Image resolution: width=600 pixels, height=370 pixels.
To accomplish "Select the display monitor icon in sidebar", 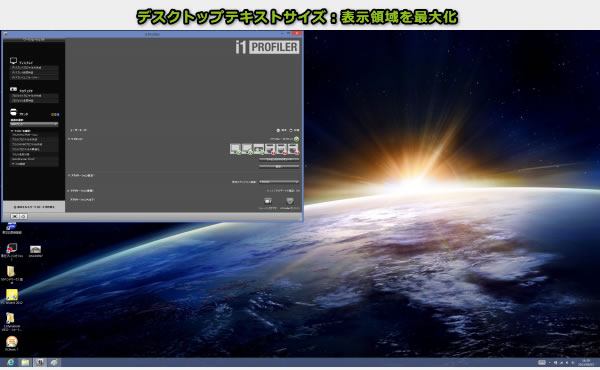I will tap(13, 60).
